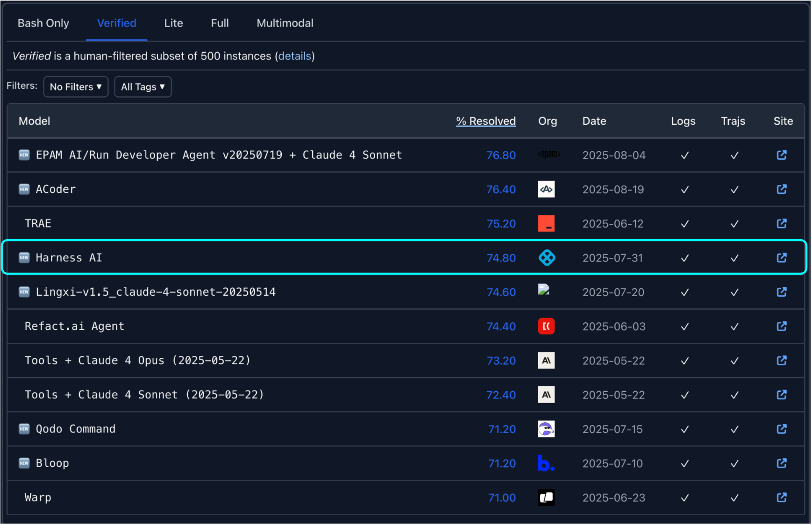Image resolution: width=812 pixels, height=525 pixels.
Task: Click the Refact.ai red org logo
Action: (546, 326)
